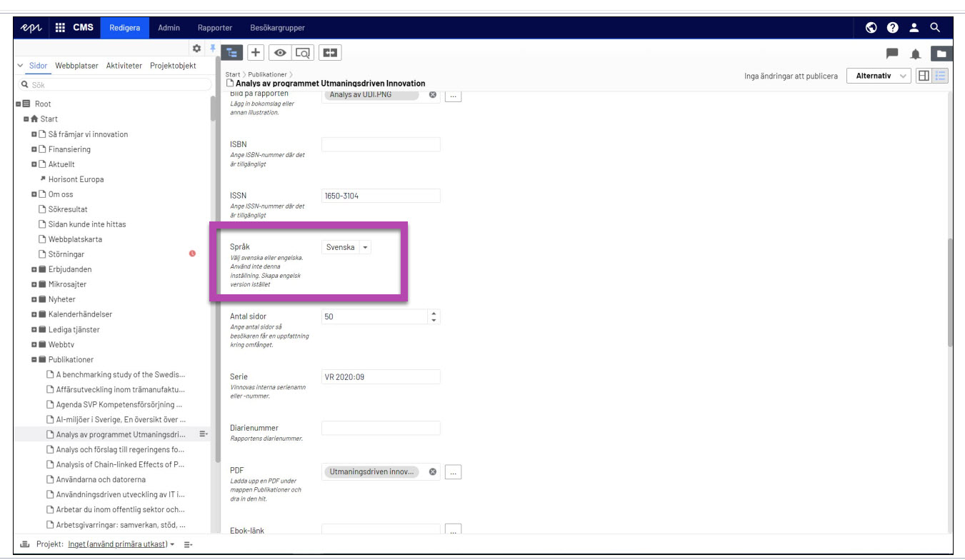Image resolution: width=965 pixels, height=560 pixels.
Task: Select the Webbplatser tab
Action: pos(76,66)
